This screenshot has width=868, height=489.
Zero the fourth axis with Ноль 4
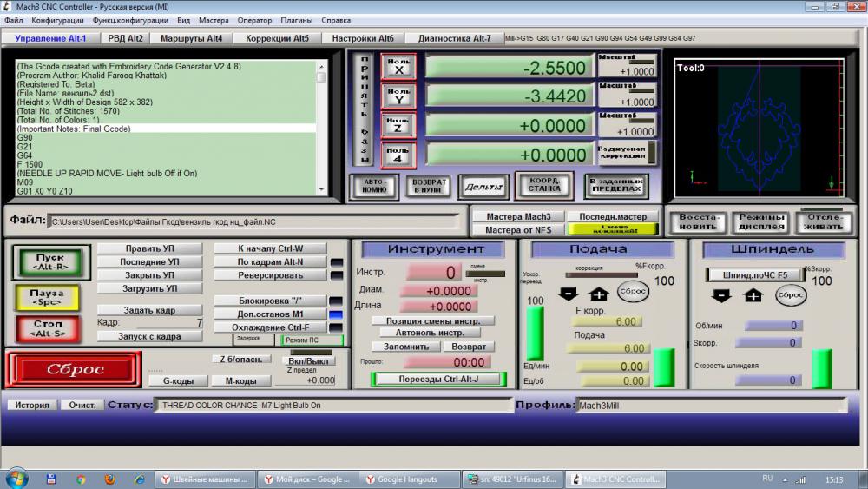pos(398,155)
